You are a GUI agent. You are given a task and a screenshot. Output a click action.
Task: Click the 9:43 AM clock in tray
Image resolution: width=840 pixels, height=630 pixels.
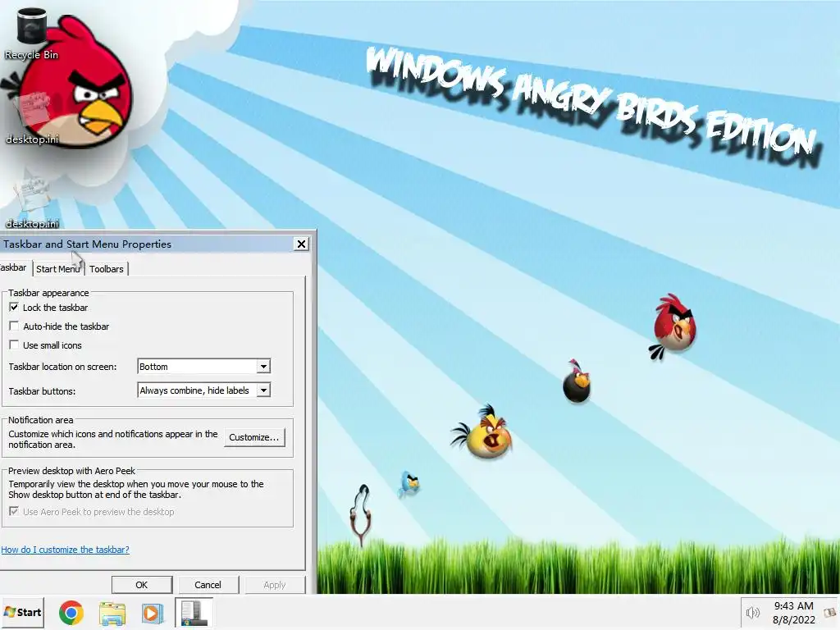pos(793,606)
